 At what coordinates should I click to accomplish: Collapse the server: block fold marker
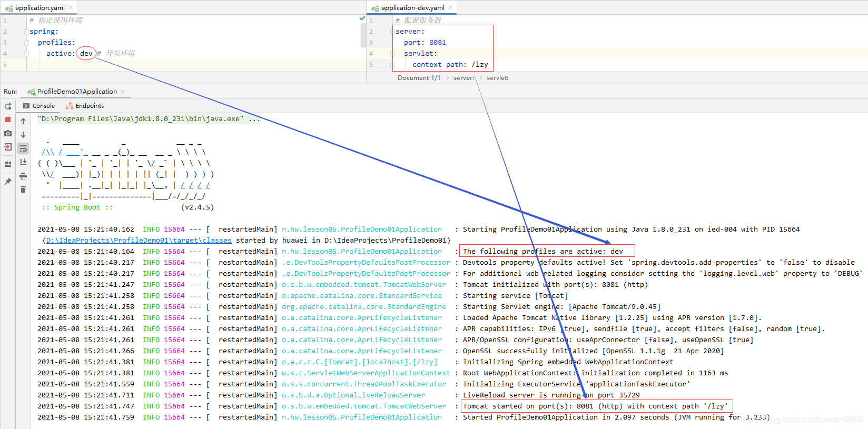pyautogui.click(x=392, y=32)
